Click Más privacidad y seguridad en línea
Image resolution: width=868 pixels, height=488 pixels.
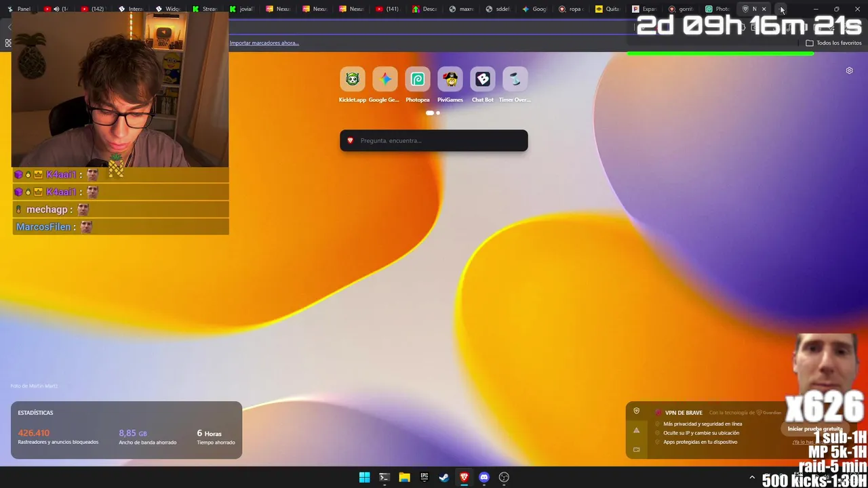[x=703, y=424]
